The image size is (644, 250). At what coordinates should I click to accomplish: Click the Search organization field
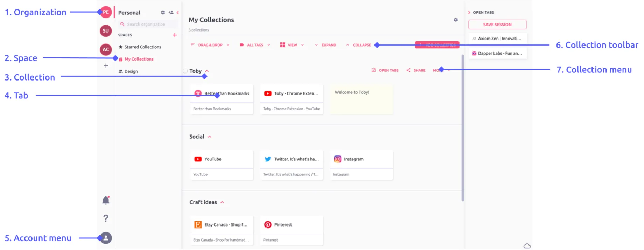click(x=148, y=24)
